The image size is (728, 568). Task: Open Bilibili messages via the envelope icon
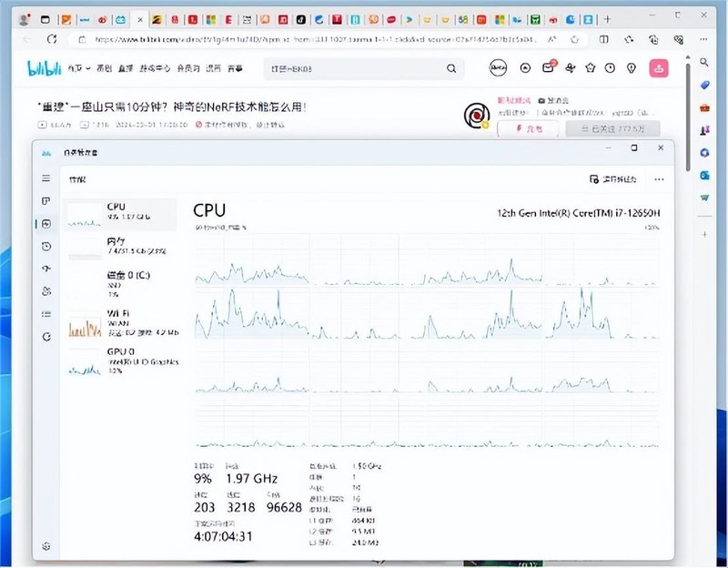coord(549,68)
